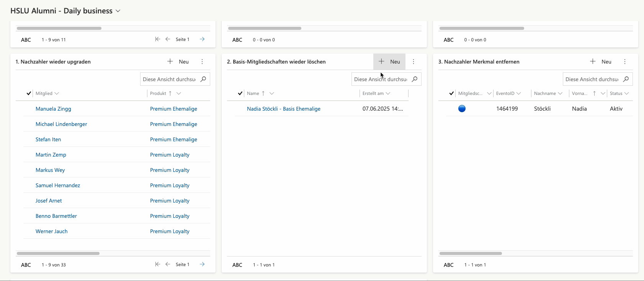Toggle select-all checkmark beside Name column
Screen dimensions: 644x281
click(240, 93)
